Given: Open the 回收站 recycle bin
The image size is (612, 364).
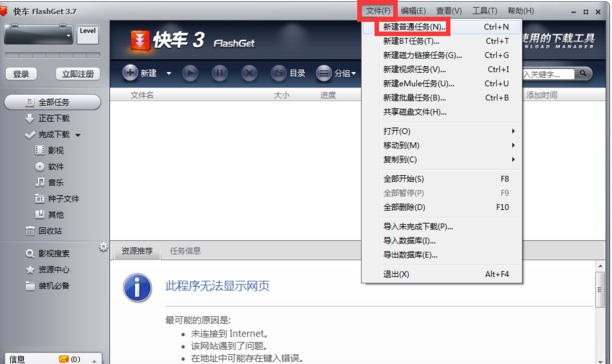Looking at the screenshot, I should (x=44, y=231).
